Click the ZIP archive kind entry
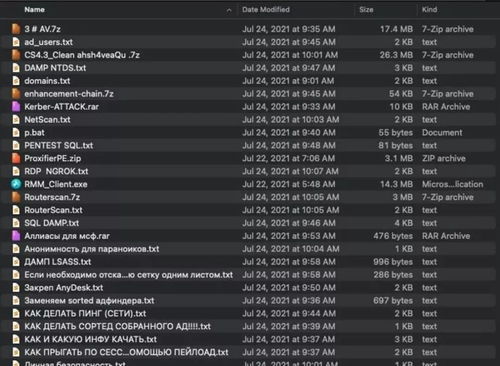This screenshot has height=366, width=500. [444, 158]
